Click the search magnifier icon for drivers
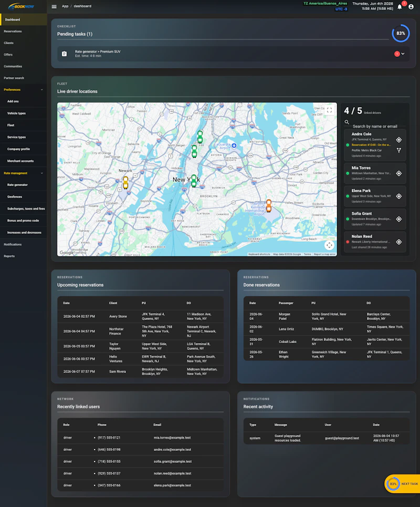420x507 pixels. pyautogui.click(x=346, y=122)
